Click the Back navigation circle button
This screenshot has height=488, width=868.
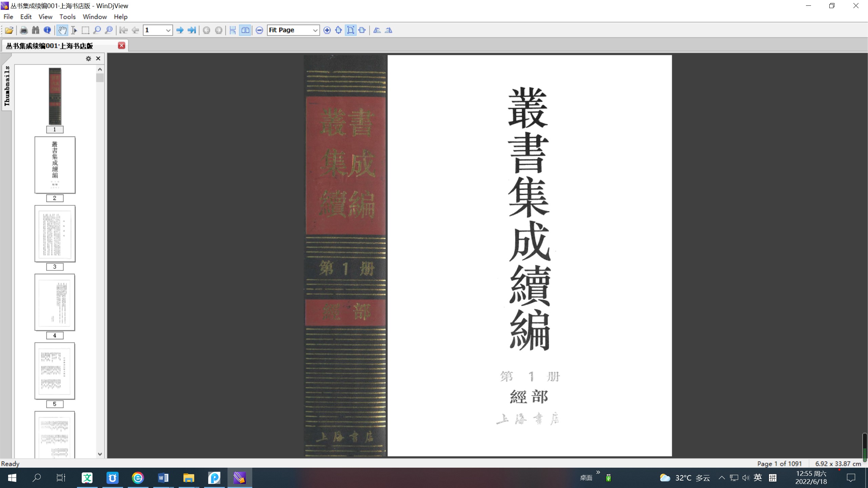206,30
